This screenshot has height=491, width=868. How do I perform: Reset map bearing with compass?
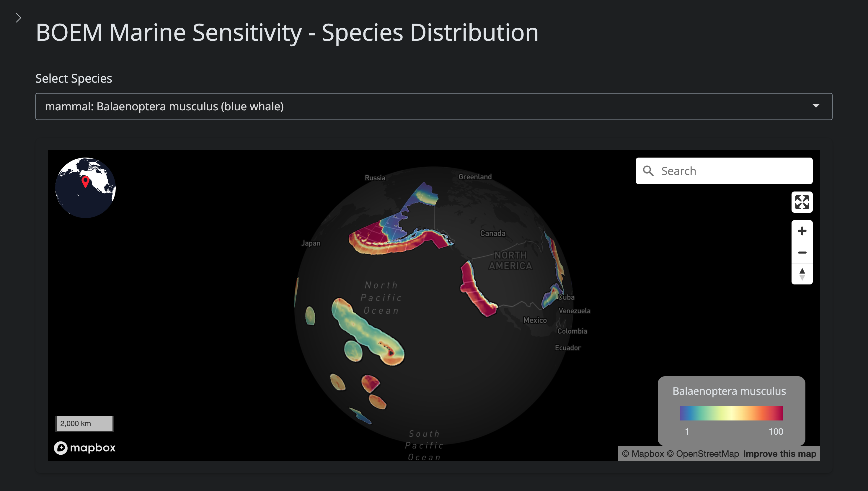click(x=802, y=274)
